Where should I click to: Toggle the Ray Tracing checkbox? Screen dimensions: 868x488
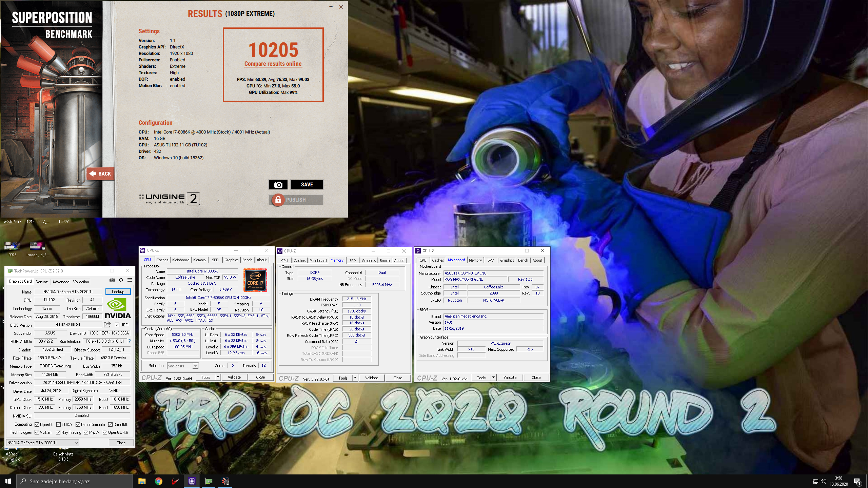[x=58, y=432]
